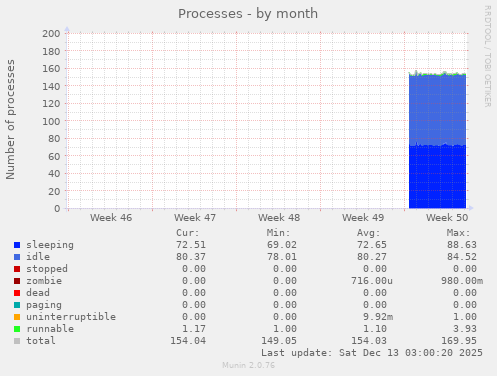Click sleeping maximum value 88.63
The width and height of the screenshot is (497, 376).
pos(462,245)
